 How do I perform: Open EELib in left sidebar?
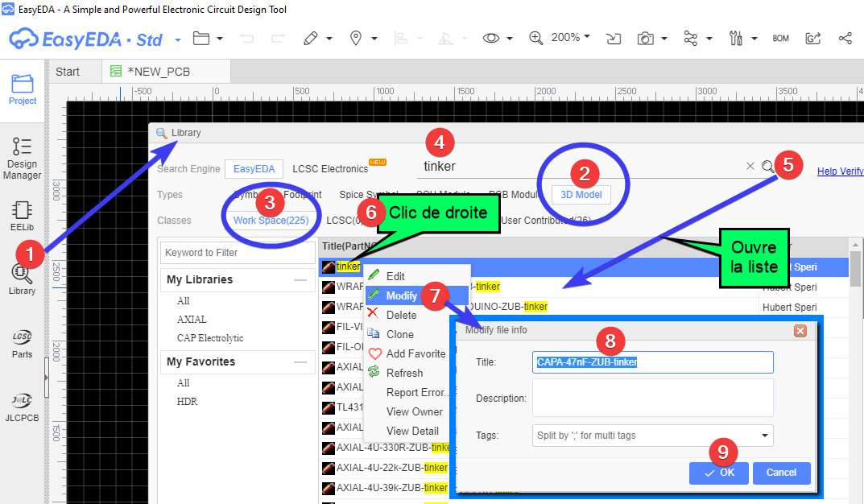coord(22,216)
